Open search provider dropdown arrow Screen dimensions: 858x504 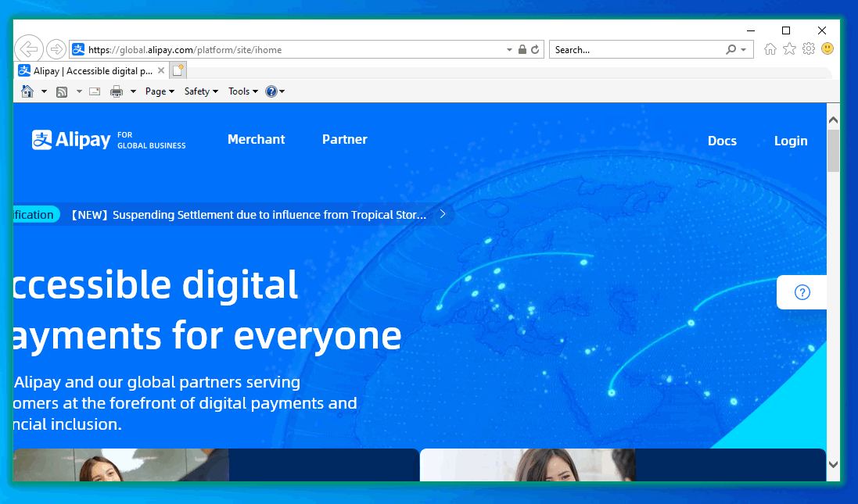tap(744, 49)
